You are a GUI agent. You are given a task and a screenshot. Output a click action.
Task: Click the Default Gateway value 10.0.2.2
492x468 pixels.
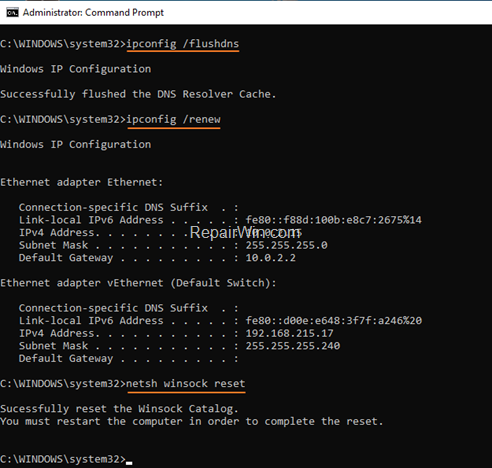(x=270, y=258)
